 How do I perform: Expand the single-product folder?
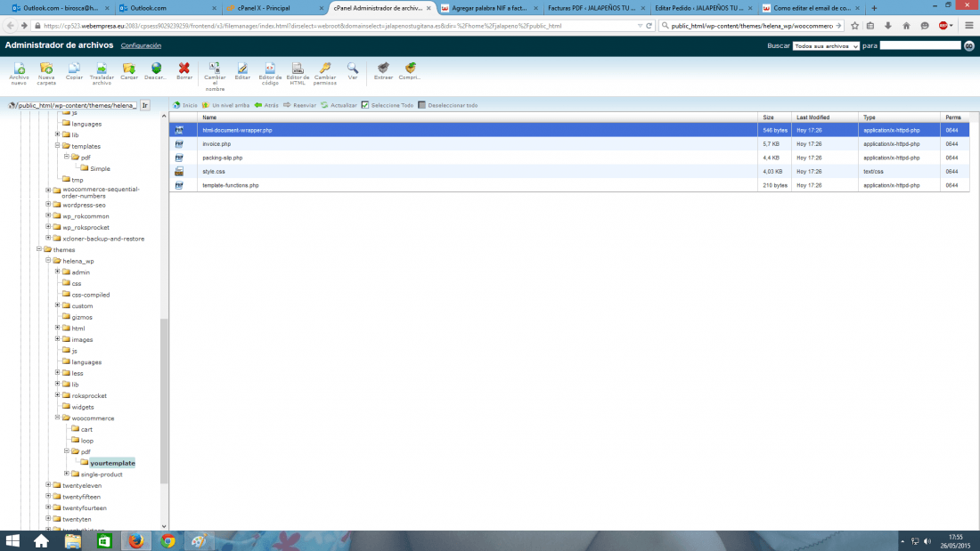pyautogui.click(x=67, y=474)
